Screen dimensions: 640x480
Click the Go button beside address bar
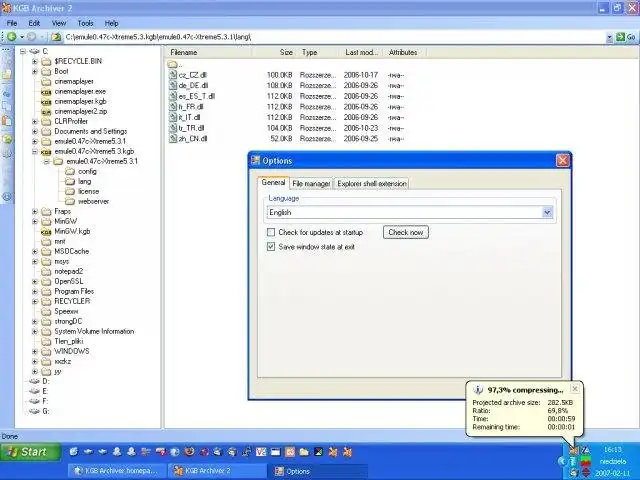click(x=626, y=37)
